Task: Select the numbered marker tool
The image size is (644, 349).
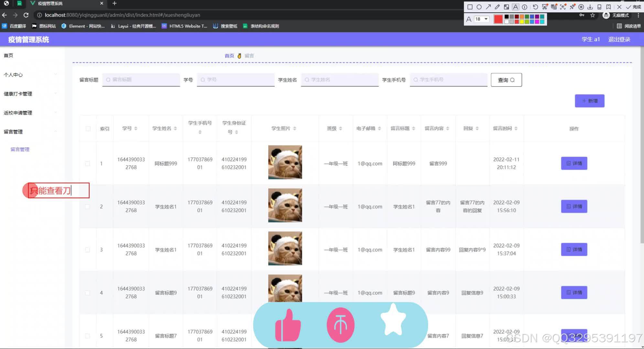Action: tap(524, 7)
